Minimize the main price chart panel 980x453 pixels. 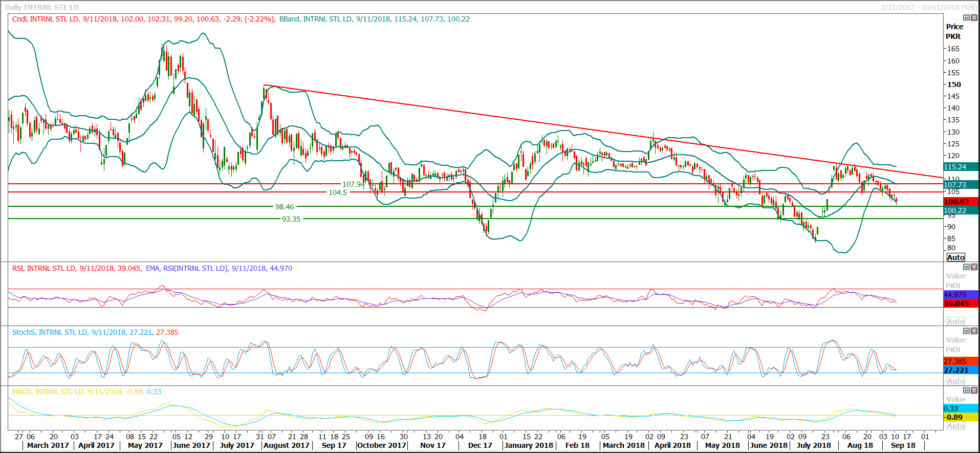coord(966,18)
